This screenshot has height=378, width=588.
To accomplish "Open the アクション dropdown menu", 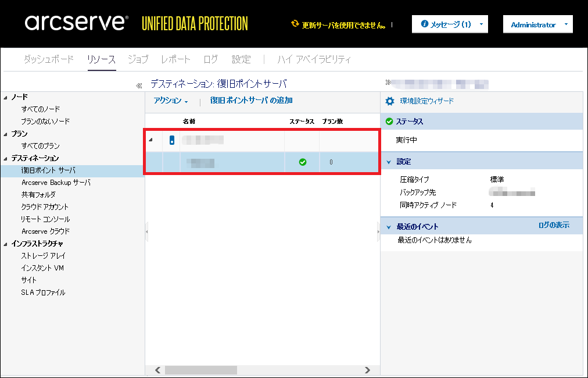I will [x=171, y=101].
